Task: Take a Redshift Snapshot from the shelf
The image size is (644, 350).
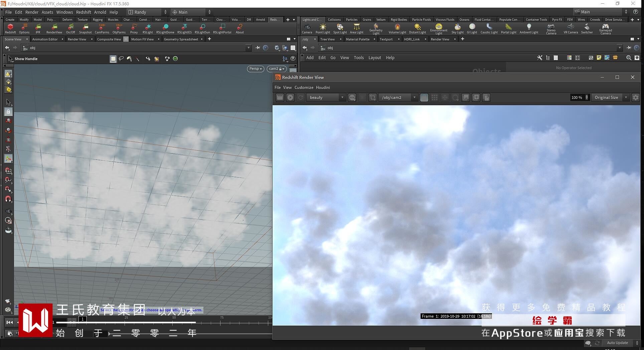Action: tap(85, 29)
